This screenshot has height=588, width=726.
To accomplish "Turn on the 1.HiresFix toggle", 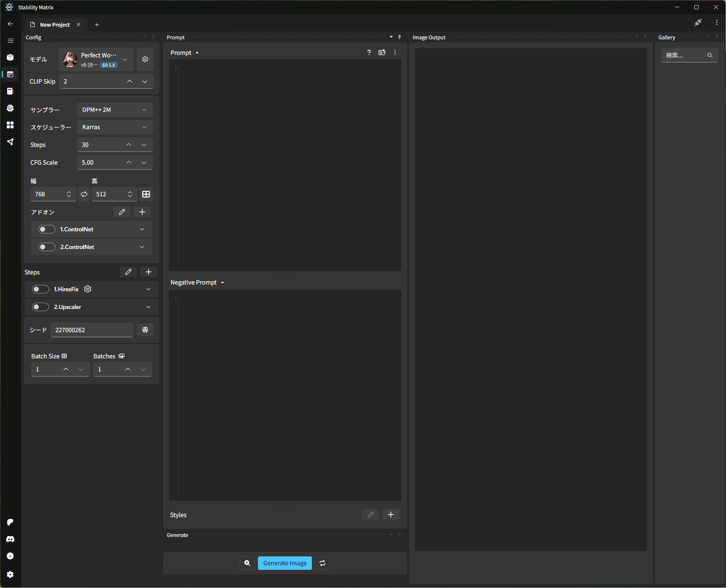I will [41, 289].
